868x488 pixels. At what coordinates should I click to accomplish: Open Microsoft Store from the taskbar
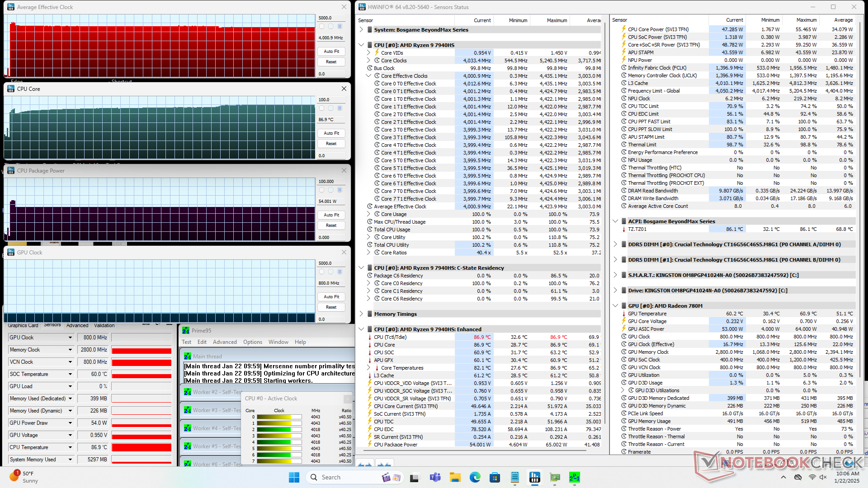click(495, 477)
